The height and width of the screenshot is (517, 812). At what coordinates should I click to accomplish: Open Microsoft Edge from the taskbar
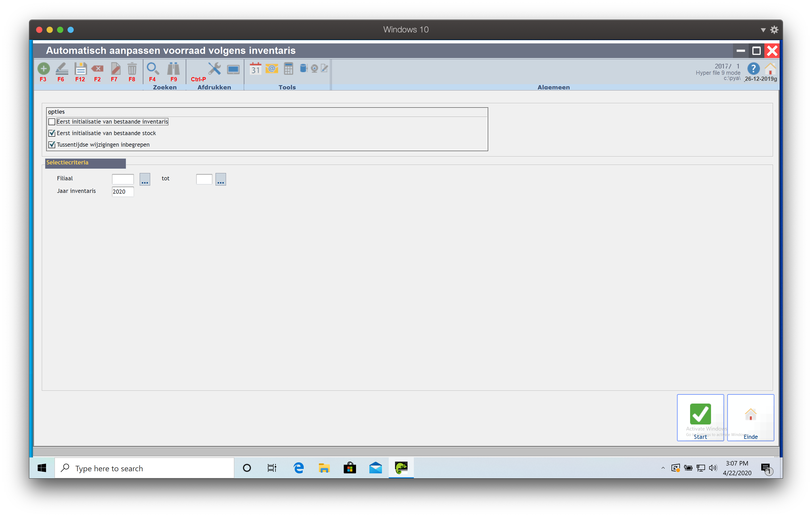point(298,468)
